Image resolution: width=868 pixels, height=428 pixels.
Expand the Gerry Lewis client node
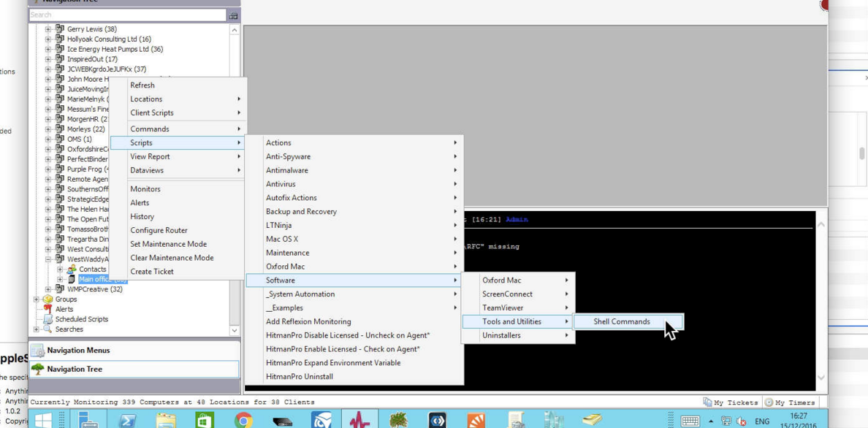tap(47, 28)
